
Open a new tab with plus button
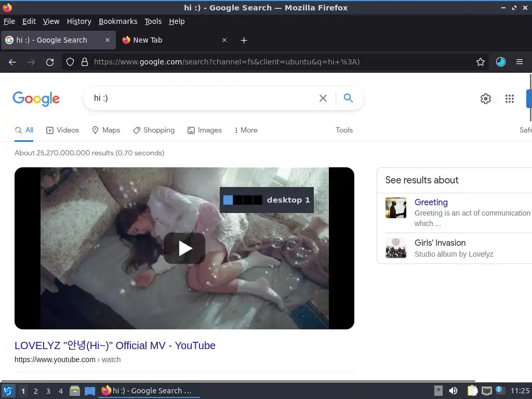244,41
